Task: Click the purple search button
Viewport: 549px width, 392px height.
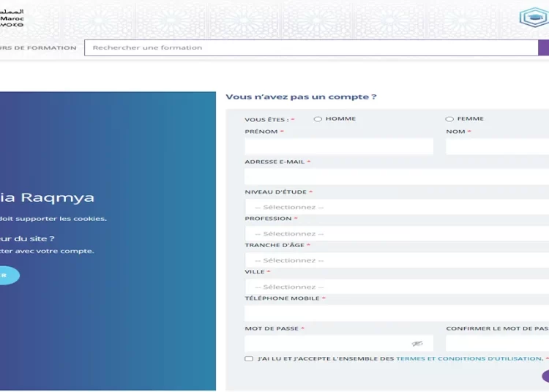Action: (543, 48)
